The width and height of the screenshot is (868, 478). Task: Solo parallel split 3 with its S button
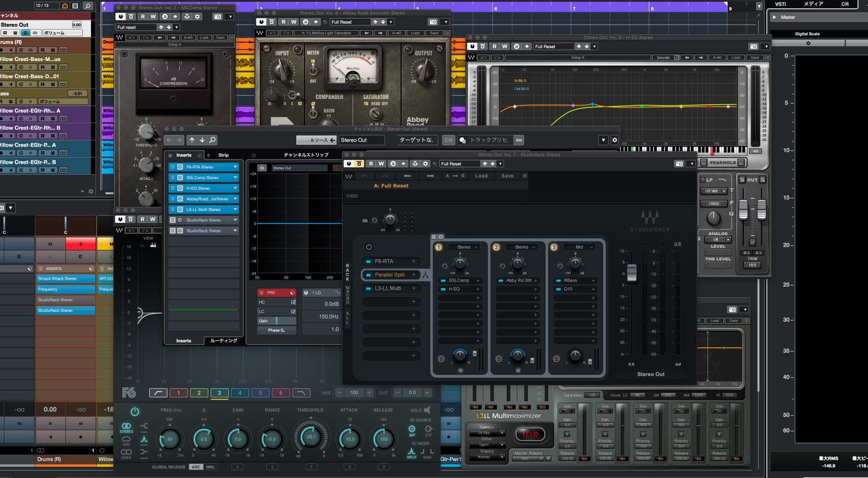556,359
